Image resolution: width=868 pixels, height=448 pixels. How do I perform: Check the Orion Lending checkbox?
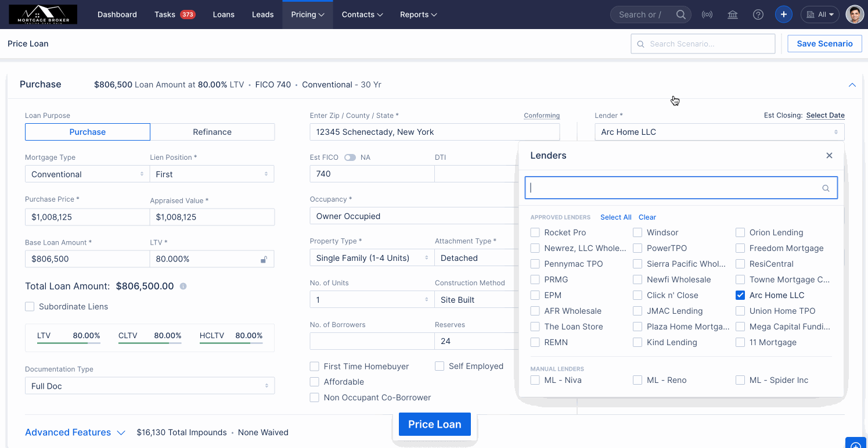[x=740, y=232]
